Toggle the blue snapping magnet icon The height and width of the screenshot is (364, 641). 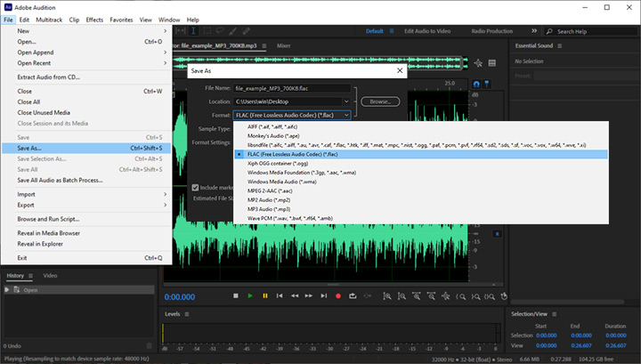pos(475,85)
